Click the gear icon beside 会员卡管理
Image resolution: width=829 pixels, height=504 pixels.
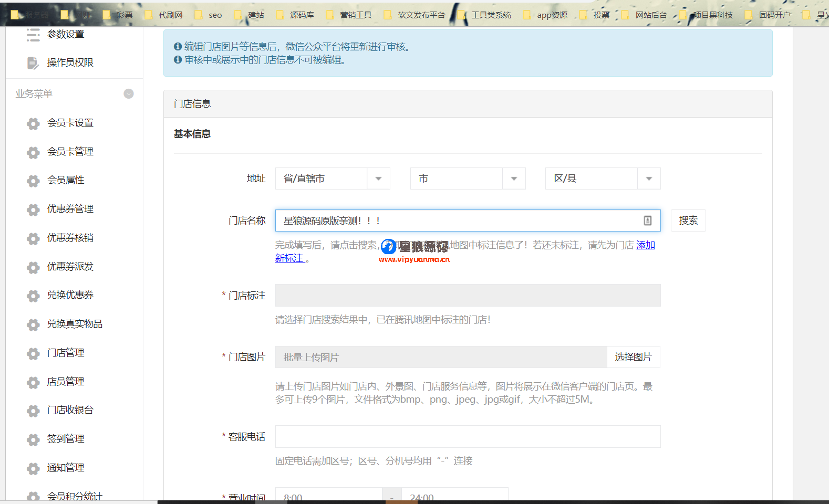click(x=33, y=152)
